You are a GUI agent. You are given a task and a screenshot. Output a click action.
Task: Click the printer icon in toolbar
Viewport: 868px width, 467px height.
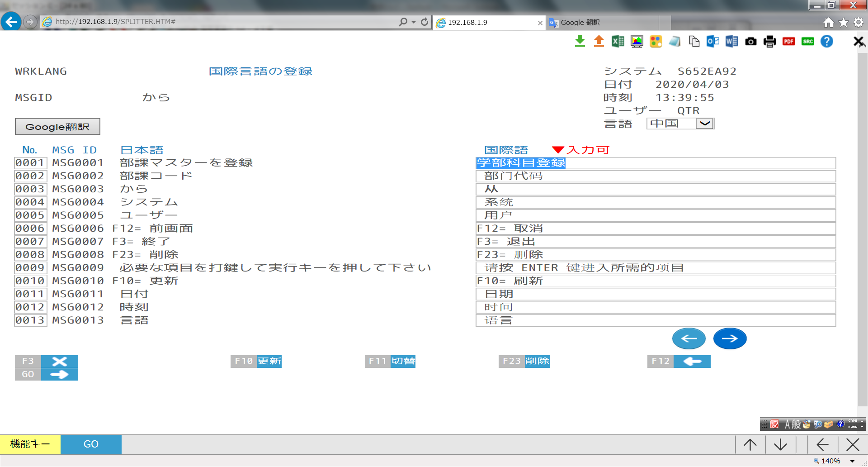tap(769, 42)
